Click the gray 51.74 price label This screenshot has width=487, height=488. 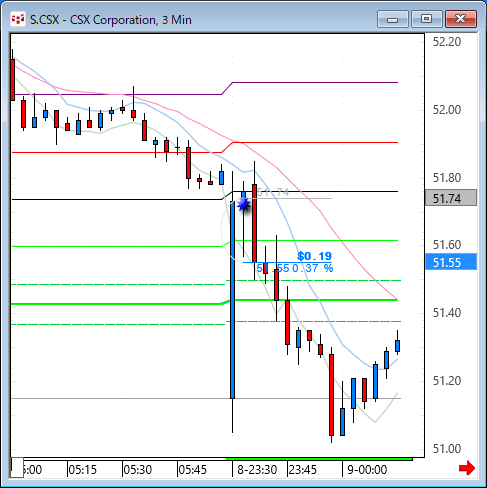[451, 198]
